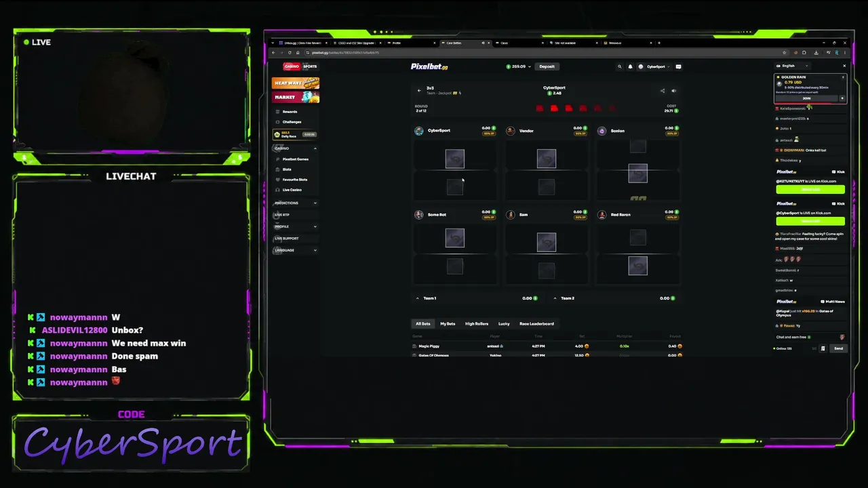The height and width of the screenshot is (488, 868).
Task: Close the chat sidebar with X
Action: coord(844,66)
